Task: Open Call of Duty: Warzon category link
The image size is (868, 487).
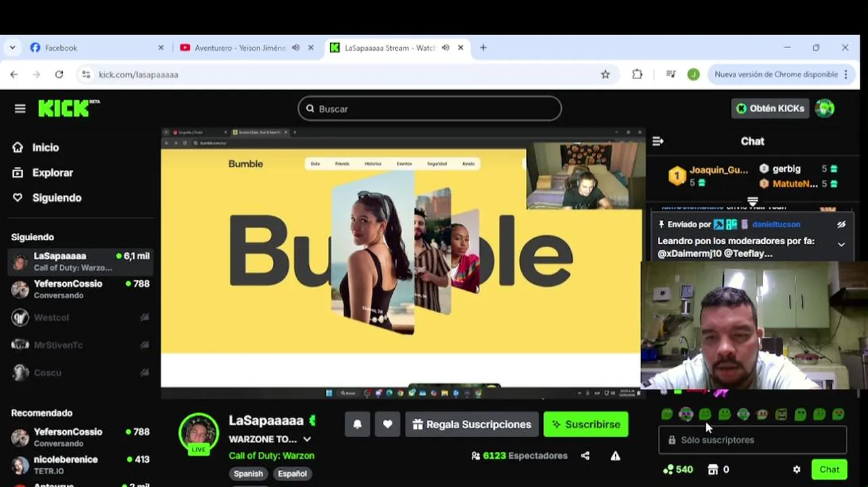Action: tap(271, 456)
